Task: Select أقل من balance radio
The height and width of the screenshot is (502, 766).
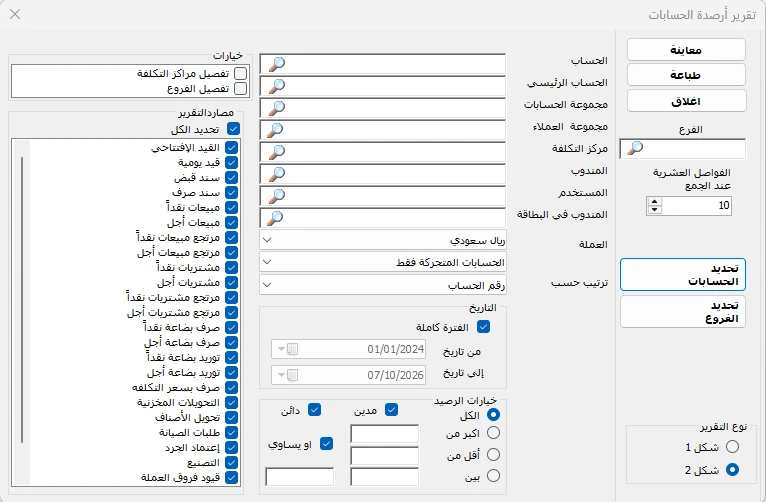Action: click(493, 455)
